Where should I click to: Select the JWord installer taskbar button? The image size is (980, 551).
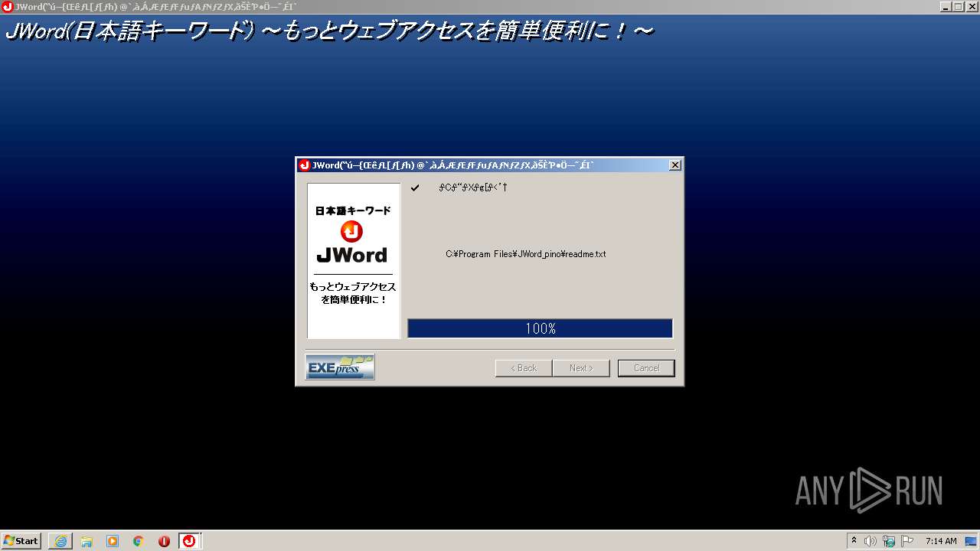pos(190,541)
